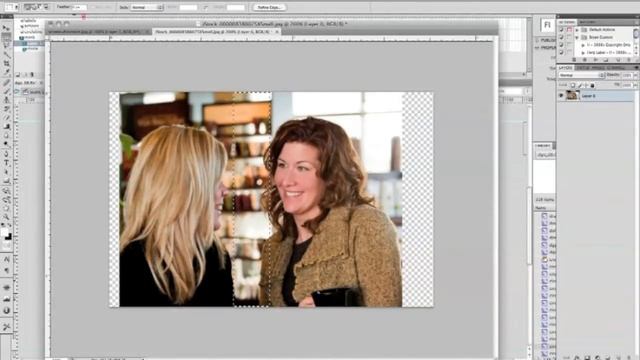
Task: Select the Magic Wand tool
Action: 6,55
